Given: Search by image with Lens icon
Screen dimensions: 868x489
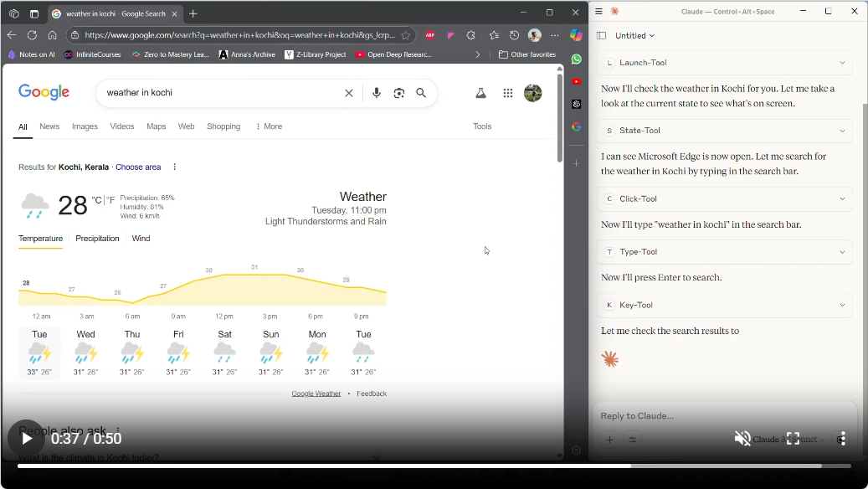Looking at the screenshot, I should click(399, 93).
